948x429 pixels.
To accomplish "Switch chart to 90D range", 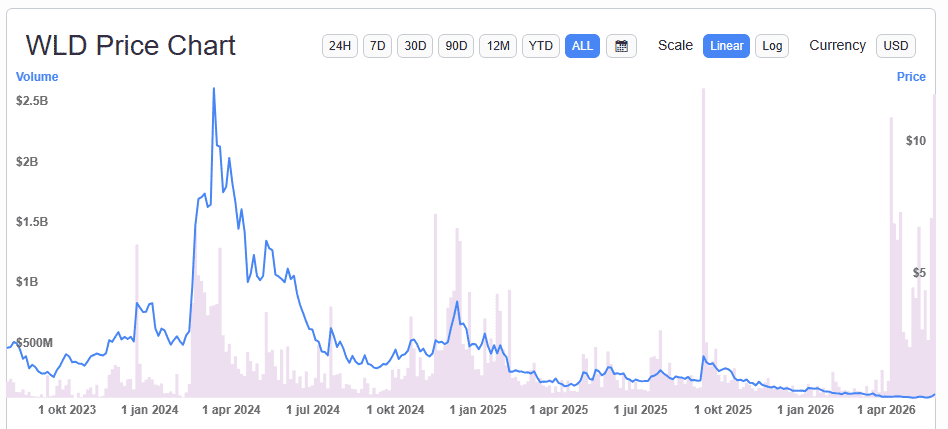I will pyautogui.click(x=456, y=46).
